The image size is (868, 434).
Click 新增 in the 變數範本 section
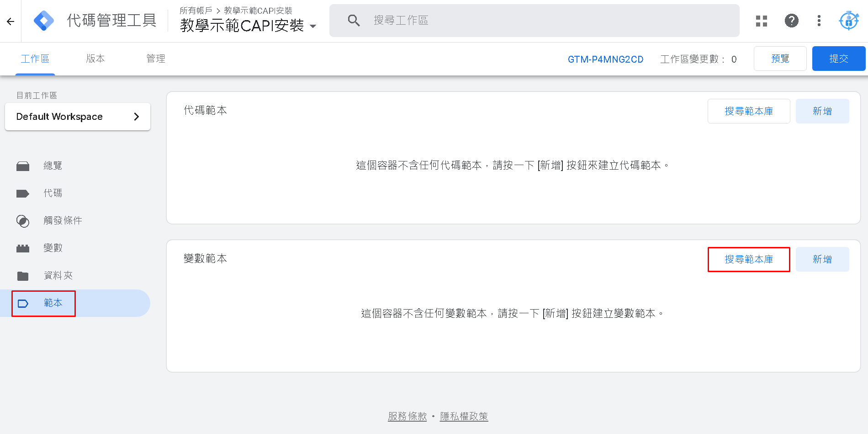click(x=822, y=259)
